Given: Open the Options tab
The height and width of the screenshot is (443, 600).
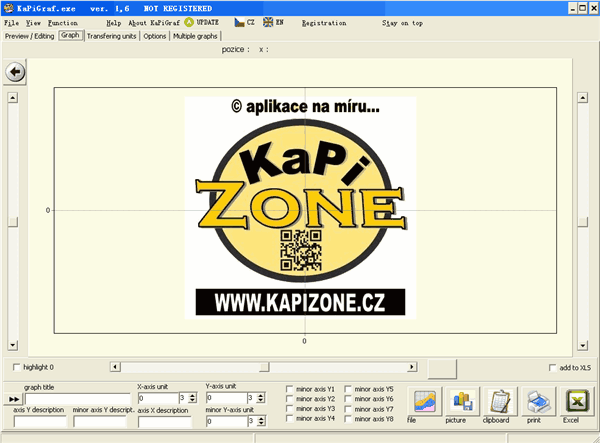Looking at the screenshot, I should tap(155, 36).
